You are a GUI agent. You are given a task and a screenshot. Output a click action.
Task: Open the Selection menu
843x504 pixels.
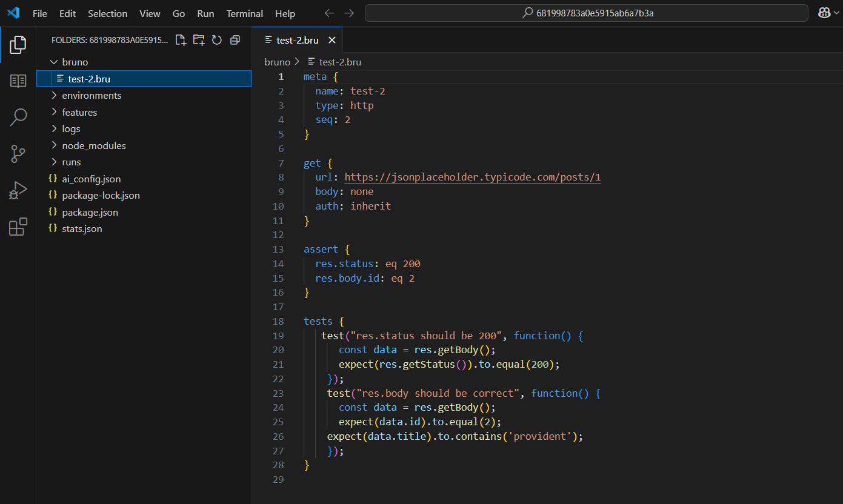click(107, 13)
